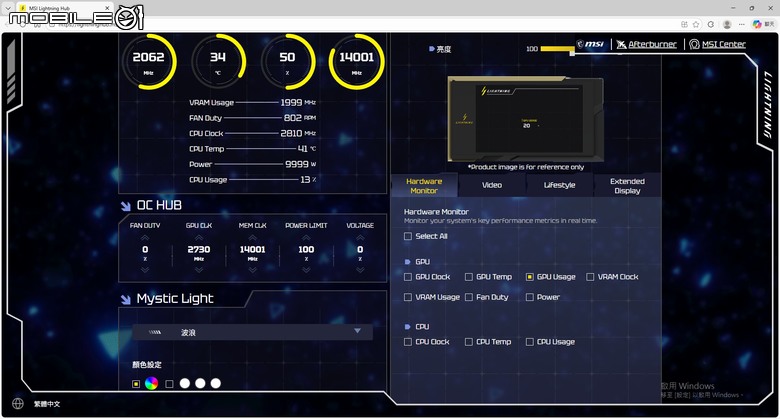Screen dimensions: 780x419
Task: Enable the VRAM Clock checkbox
Action: point(590,277)
